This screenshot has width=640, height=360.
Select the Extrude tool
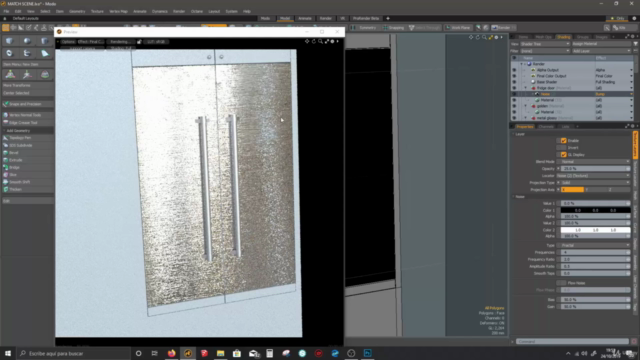[x=27, y=160]
